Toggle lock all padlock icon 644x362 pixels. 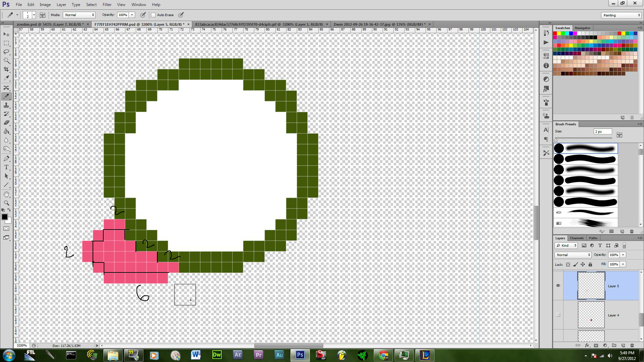click(590, 264)
